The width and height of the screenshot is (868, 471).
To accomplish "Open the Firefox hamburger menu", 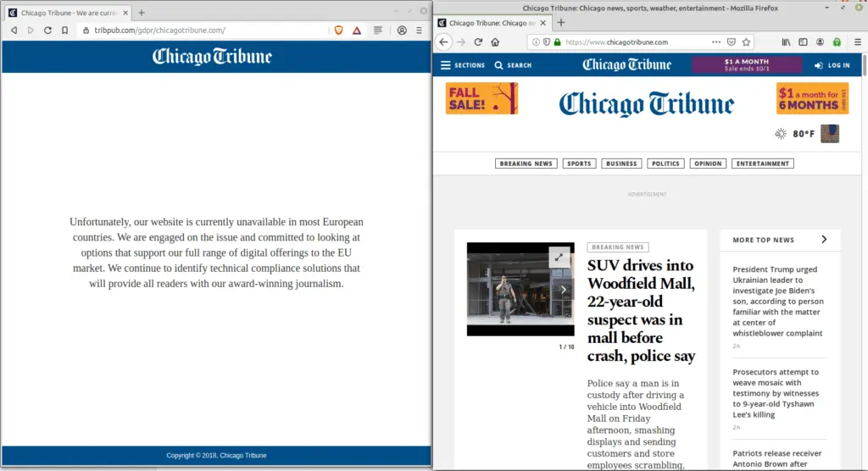I will coord(858,42).
